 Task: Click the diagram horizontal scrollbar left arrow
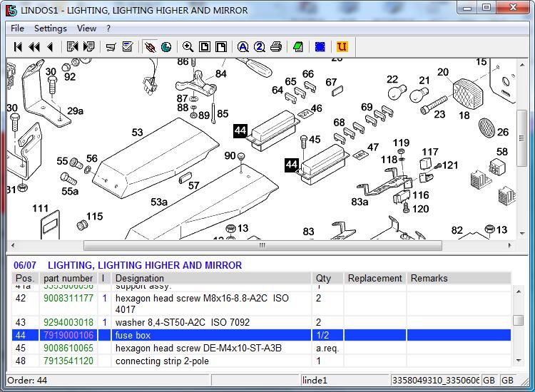[x=13, y=245]
